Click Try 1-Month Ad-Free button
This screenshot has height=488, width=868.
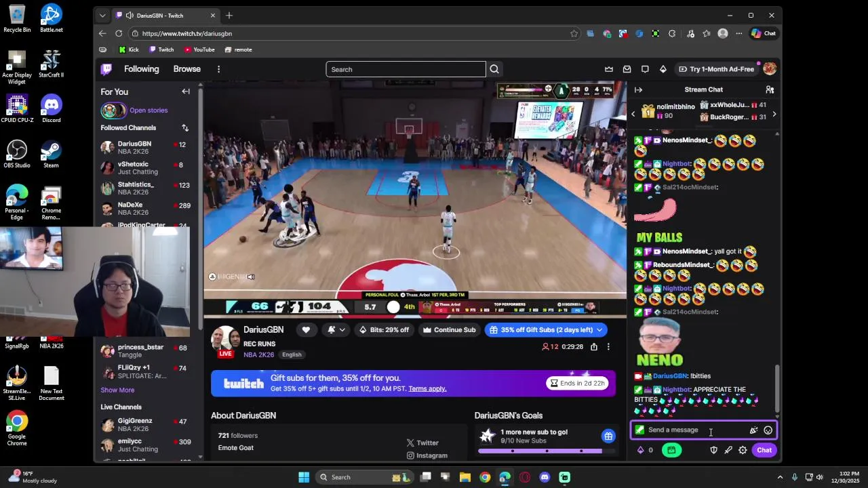click(716, 69)
